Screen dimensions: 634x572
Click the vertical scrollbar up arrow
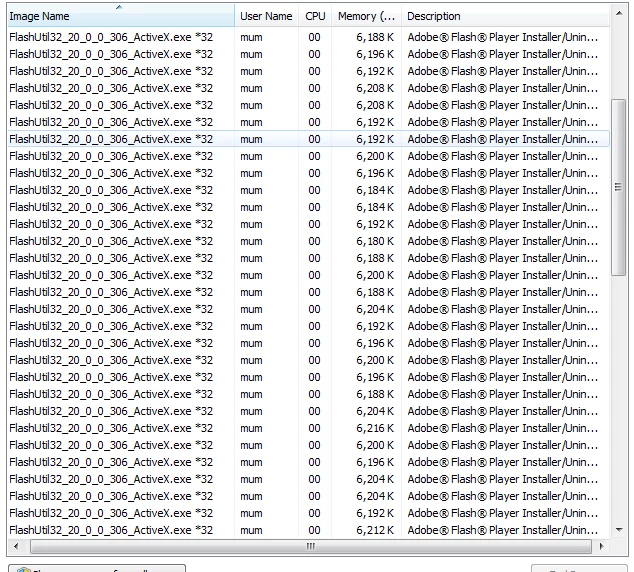coord(619,13)
